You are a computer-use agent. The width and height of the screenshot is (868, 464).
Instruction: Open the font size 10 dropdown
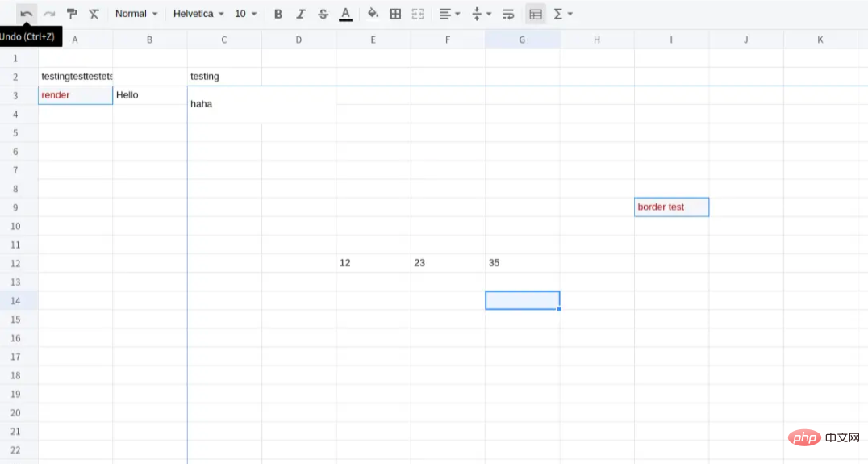tap(246, 14)
